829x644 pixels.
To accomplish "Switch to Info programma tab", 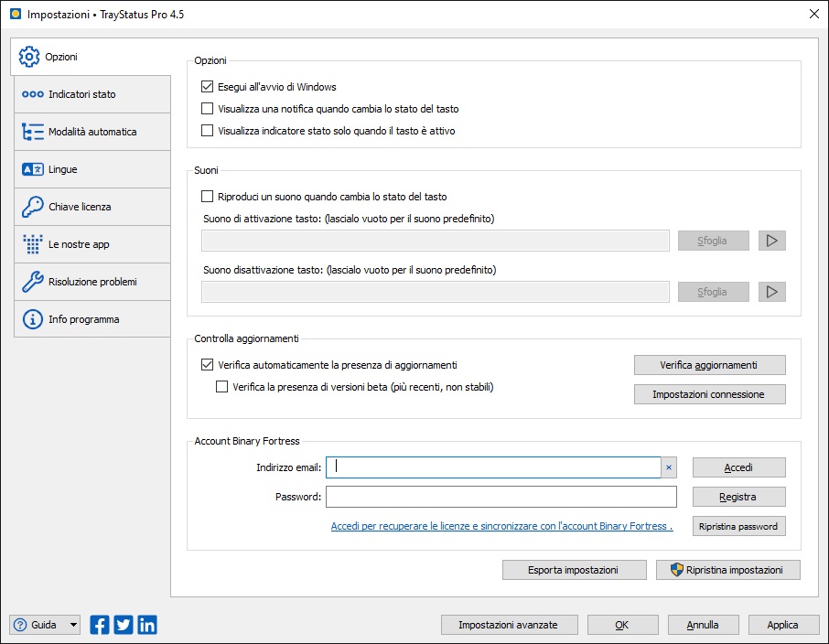I will click(x=92, y=319).
